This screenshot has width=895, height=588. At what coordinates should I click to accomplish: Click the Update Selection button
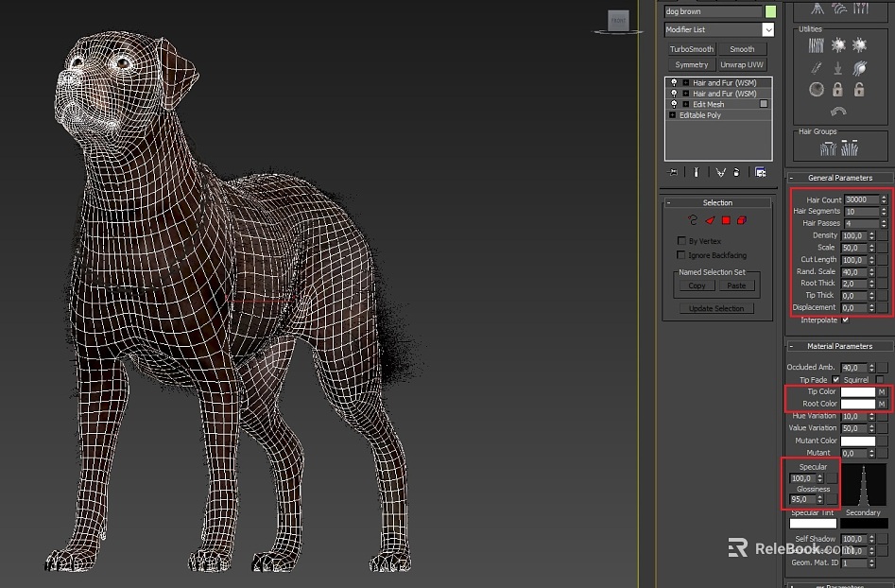coord(716,308)
